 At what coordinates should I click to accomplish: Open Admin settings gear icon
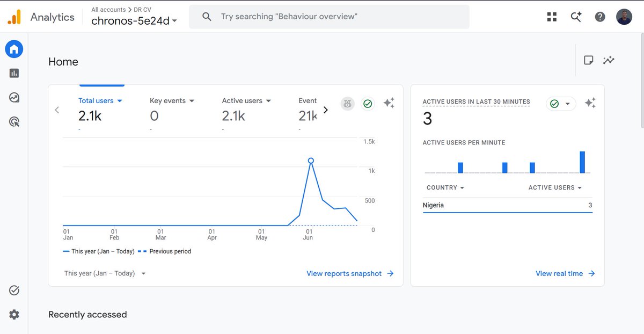(14, 315)
